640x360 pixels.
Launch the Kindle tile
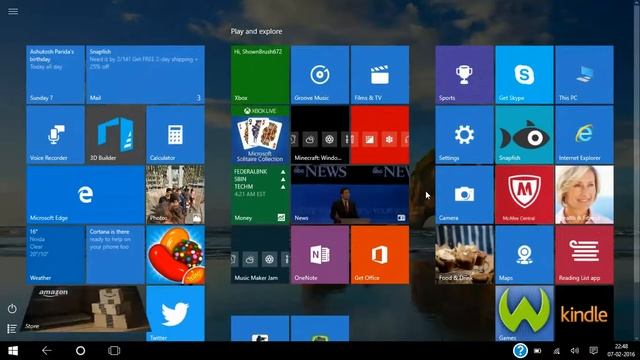[x=584, y=313]
